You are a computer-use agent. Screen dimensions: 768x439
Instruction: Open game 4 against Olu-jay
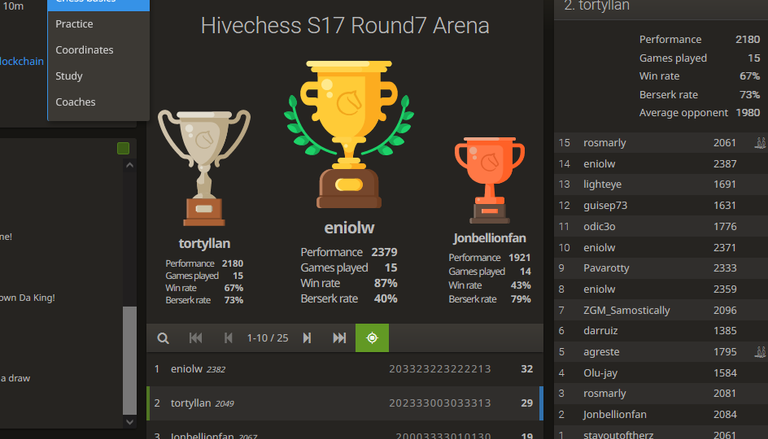(x=661, y=373)
